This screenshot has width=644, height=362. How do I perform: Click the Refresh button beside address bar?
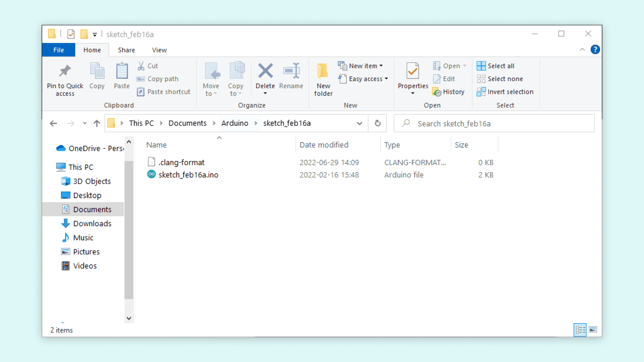point(378,123)
